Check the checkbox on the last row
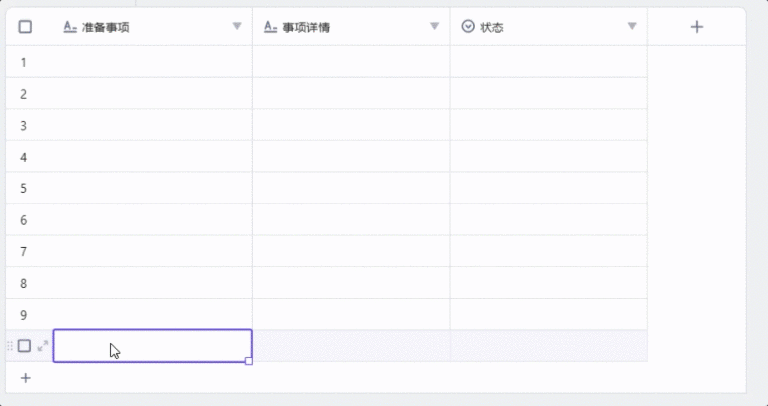The width and height of the screenshot is (768, 406). tap(25, 346)
